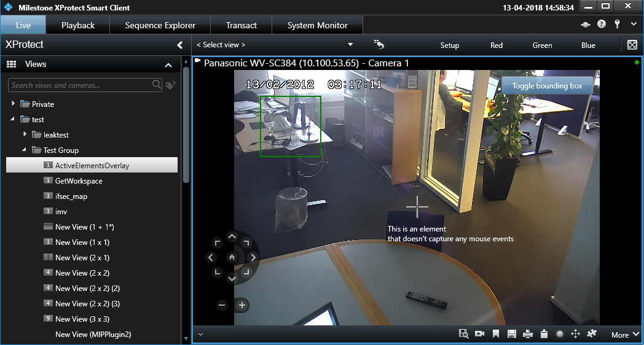The height and width of the screenshot is (345, 644).
Task: Pan camera left with PTZ arrow
Action: click(x=211, y=258)
